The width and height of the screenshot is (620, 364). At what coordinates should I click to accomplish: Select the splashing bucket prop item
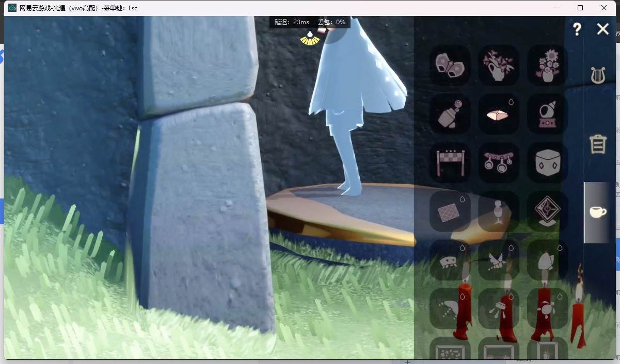498,308
